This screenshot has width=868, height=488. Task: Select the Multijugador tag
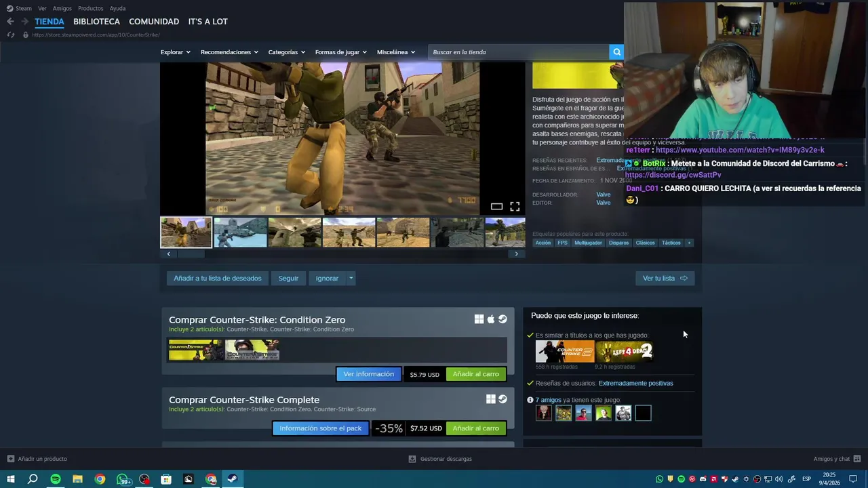(x=588, y=243)
